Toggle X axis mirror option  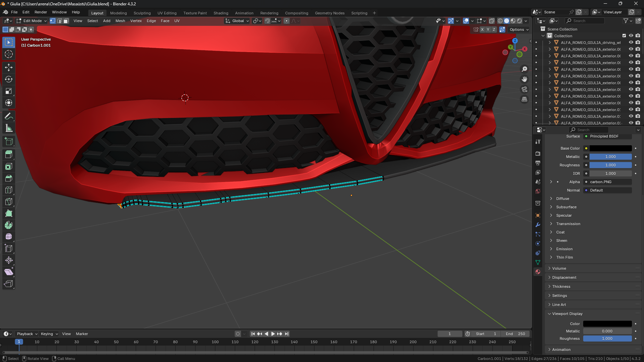point(482,30)
